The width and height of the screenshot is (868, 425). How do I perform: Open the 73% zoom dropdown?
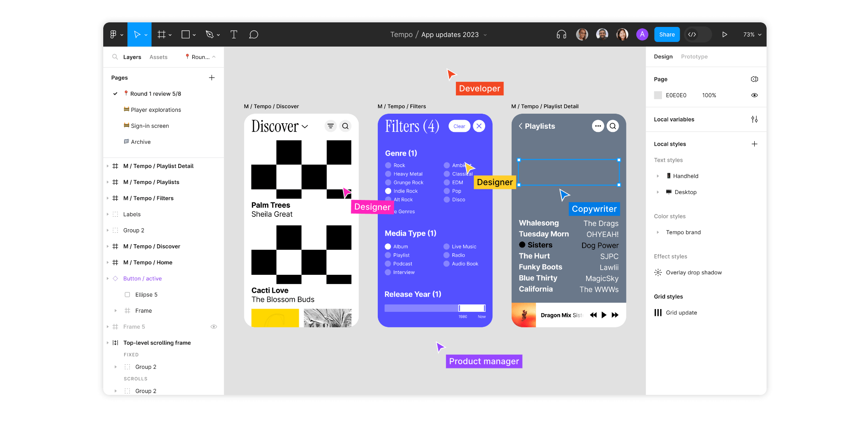tap(752, 35)
